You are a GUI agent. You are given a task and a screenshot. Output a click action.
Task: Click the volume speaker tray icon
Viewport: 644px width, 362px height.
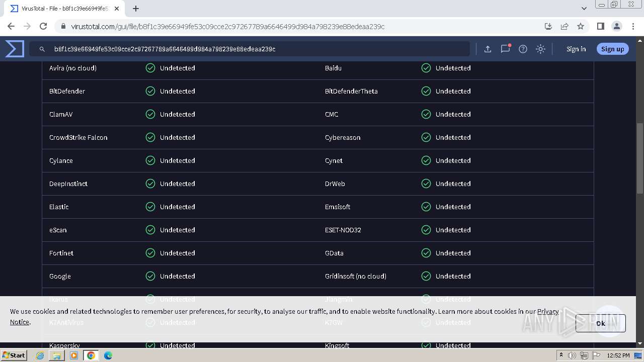pos(572,355)
